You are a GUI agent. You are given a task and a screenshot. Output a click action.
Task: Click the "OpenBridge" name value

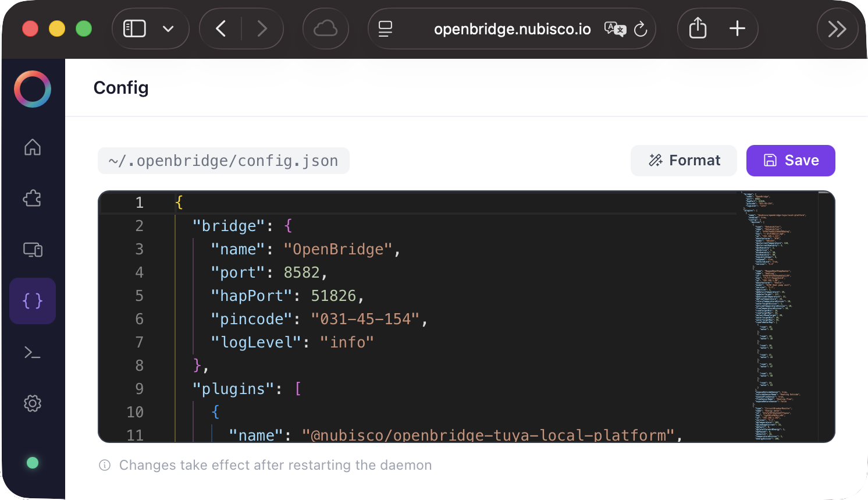(x=338, y=249)
